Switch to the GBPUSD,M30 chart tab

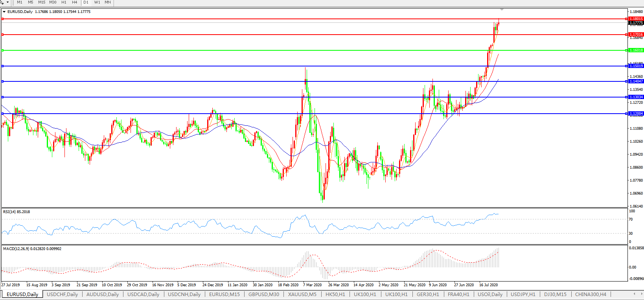tap(263, 294)
